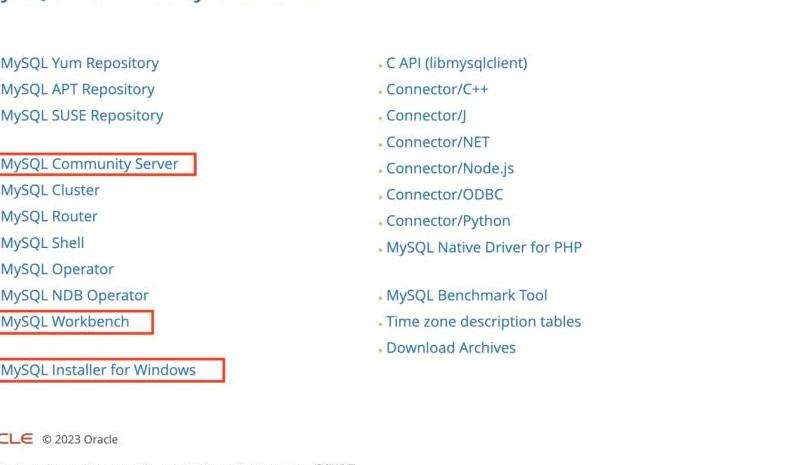Click the Connector/Python link

click(x=448, y=220)
